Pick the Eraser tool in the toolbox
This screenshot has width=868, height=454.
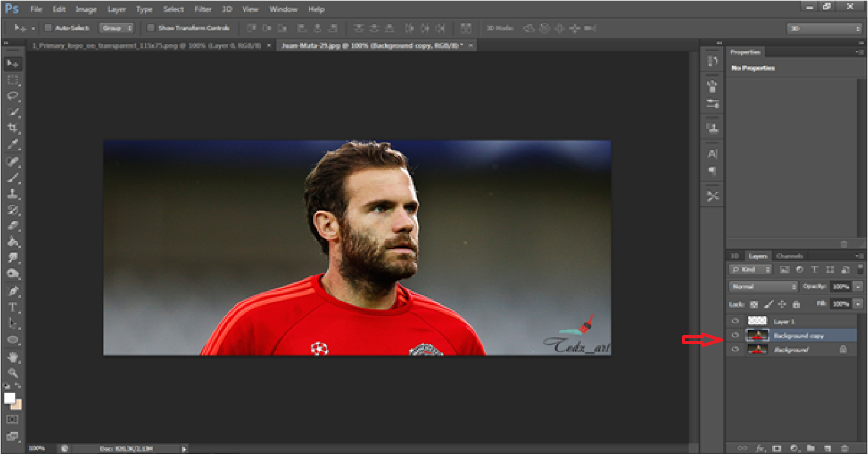point(13,226)
